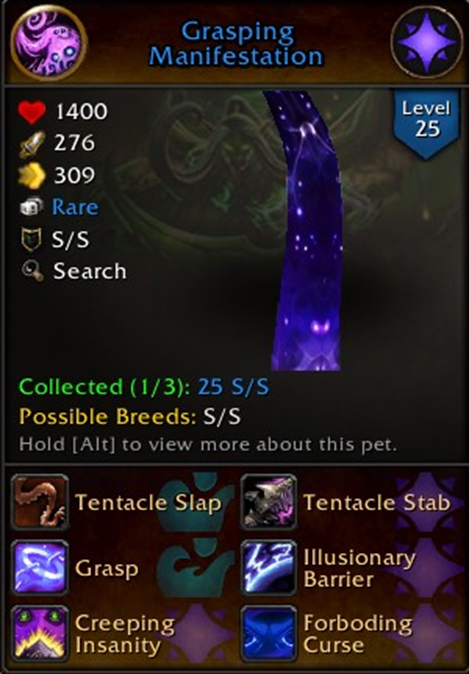Click the Grasping Manifestation pet portrait icon

coord(49,42)
